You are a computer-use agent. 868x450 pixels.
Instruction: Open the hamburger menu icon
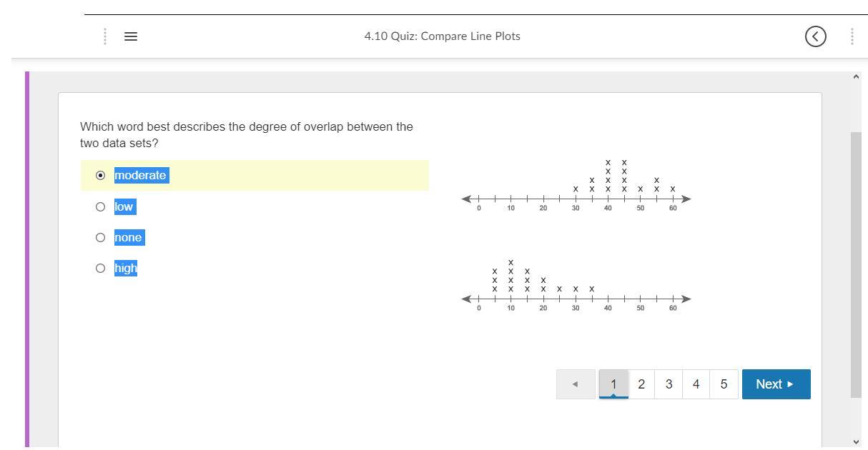click(x=130, y=36)
